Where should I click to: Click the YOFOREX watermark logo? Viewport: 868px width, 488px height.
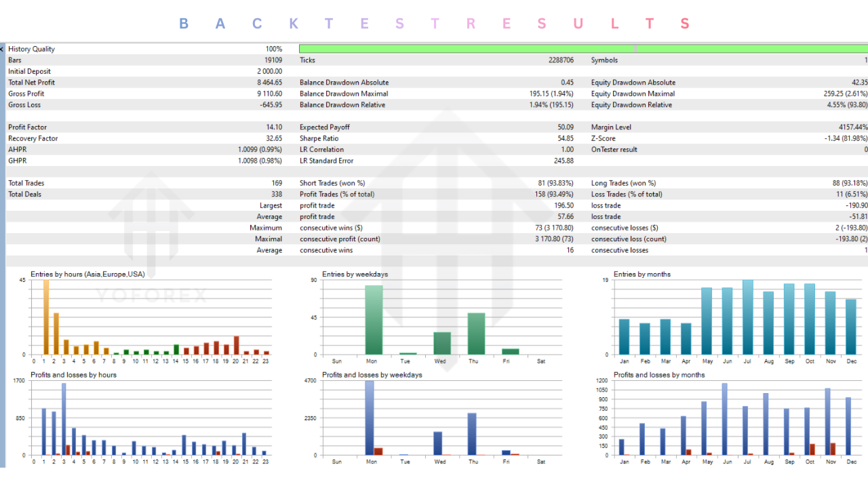151,296
